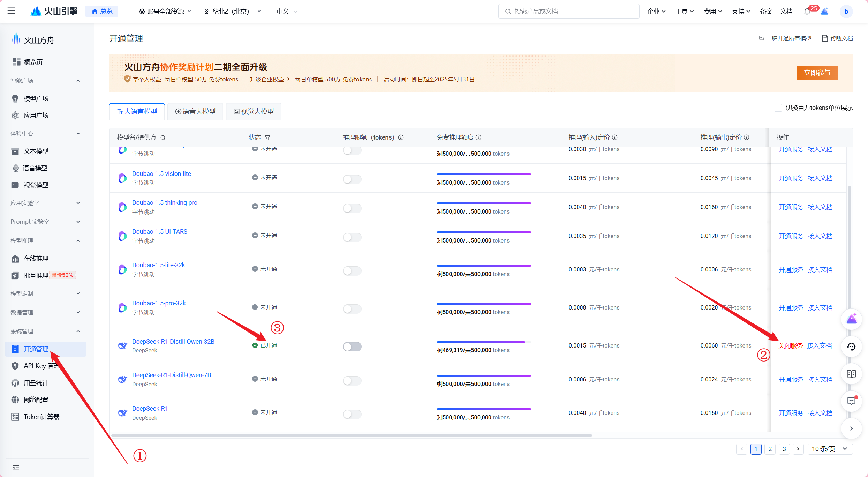Check 切换百万tokens单位展示 checkbox
The width and height of the screenshot is (868, 477).
tap(778, 108)
